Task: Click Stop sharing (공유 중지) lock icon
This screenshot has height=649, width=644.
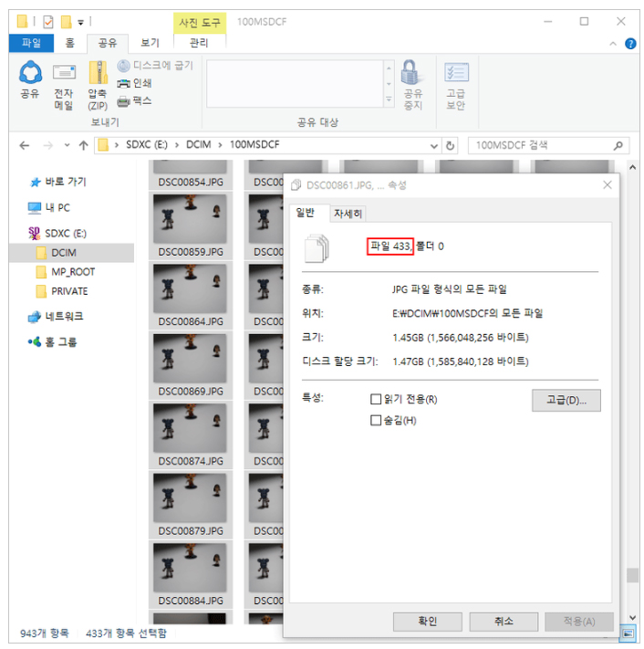Action: 412,85
